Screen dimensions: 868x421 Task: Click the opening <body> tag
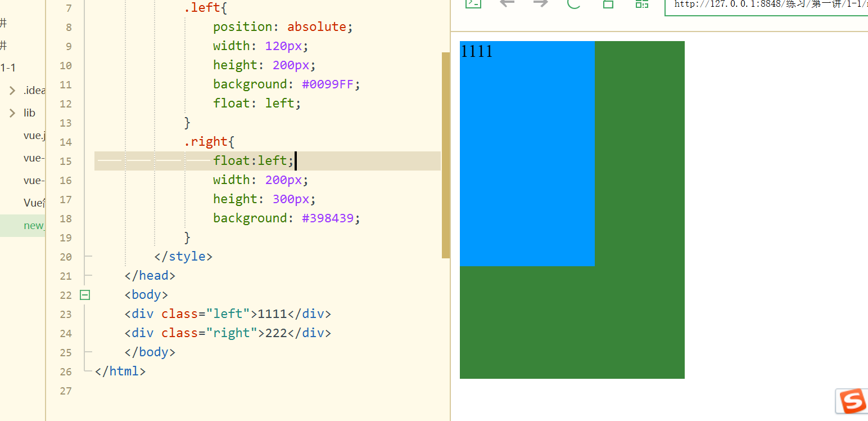click(146, 295)
